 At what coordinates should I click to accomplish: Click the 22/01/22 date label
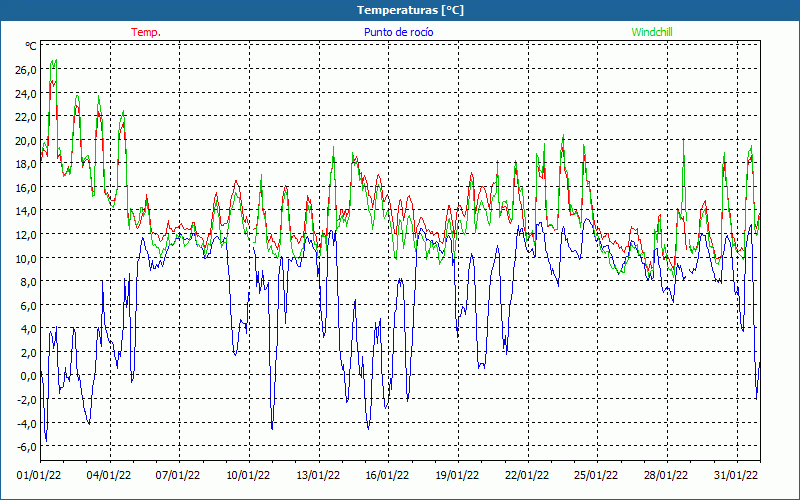(527, 476)
